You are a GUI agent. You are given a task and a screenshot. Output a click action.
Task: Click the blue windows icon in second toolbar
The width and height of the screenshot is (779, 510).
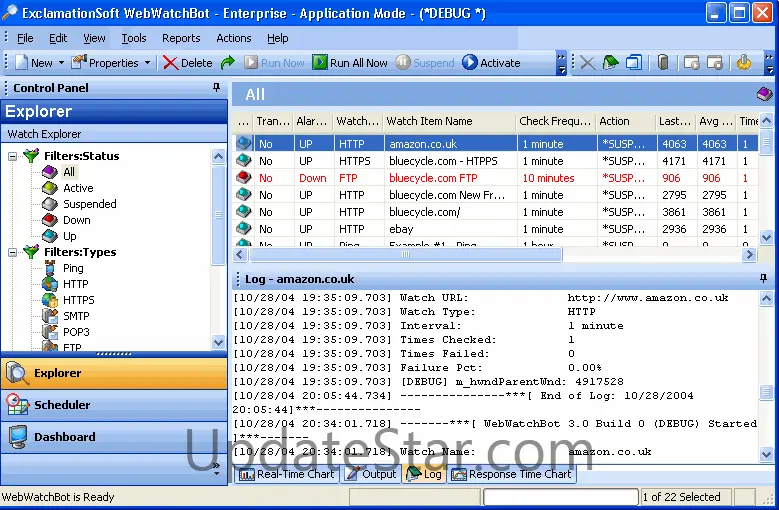click(634, 63)
